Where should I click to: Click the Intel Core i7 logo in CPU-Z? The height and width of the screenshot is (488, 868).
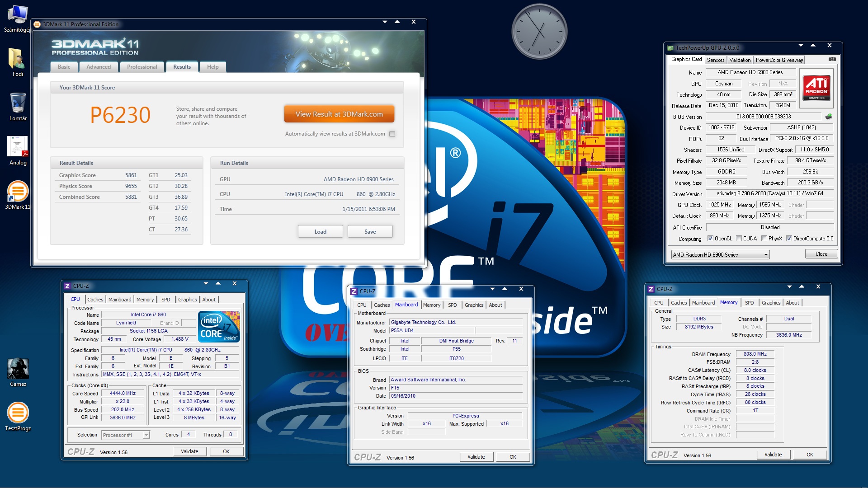219,326
